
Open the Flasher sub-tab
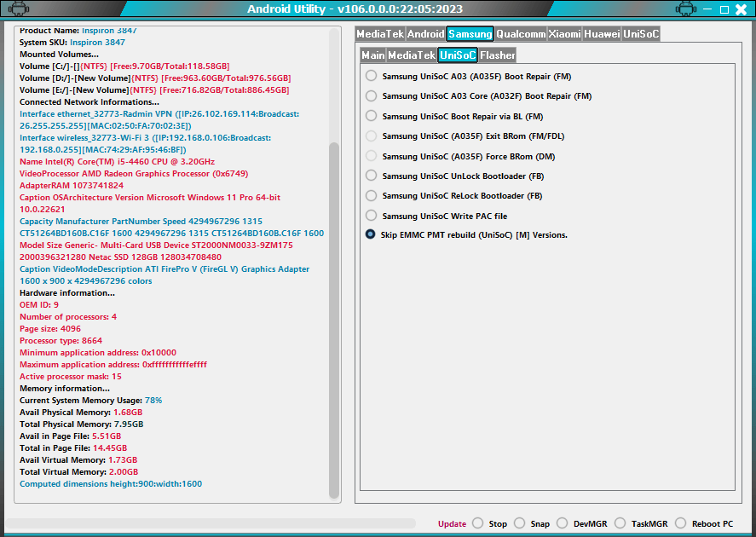coord(497,55)
